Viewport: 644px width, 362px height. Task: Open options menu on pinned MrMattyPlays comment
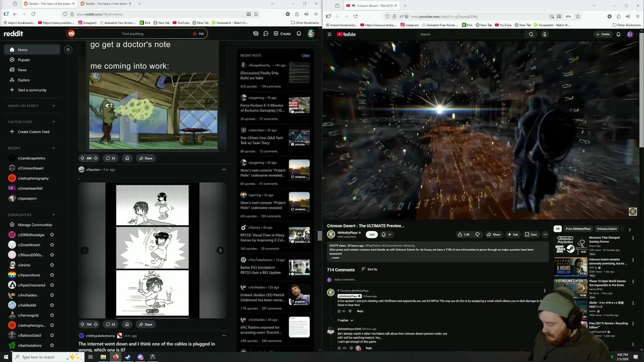coord(544,291)
